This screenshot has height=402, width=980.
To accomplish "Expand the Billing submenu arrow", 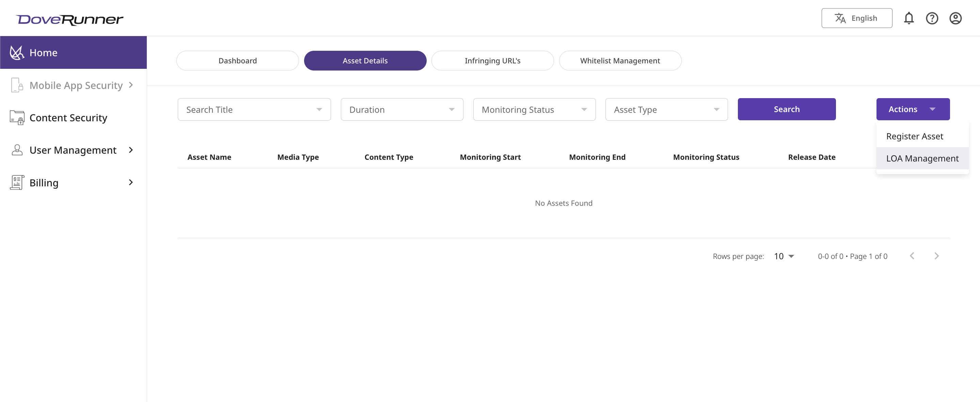I will pyautogui.click(x=131, y=182).
